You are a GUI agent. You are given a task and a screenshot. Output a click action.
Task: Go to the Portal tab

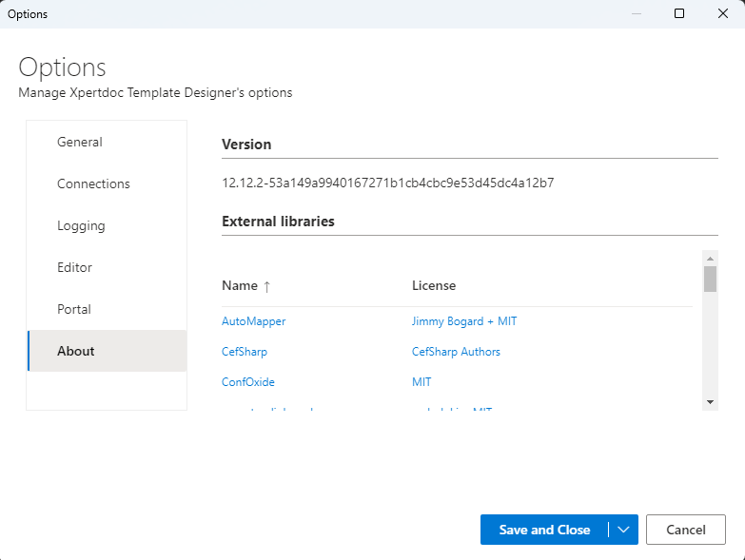107,309
